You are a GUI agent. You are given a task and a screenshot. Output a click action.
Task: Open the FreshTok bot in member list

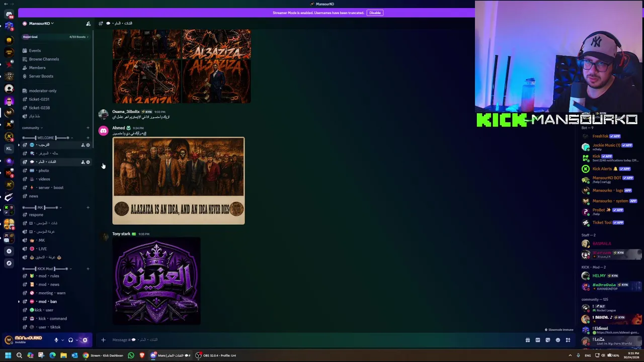pyautogui.click(x=610, y=136)
